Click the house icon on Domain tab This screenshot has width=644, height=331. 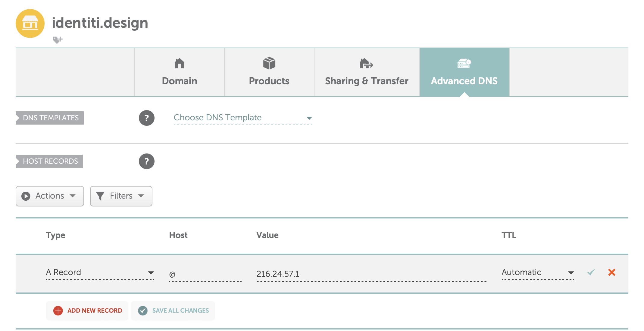point(179,63)
